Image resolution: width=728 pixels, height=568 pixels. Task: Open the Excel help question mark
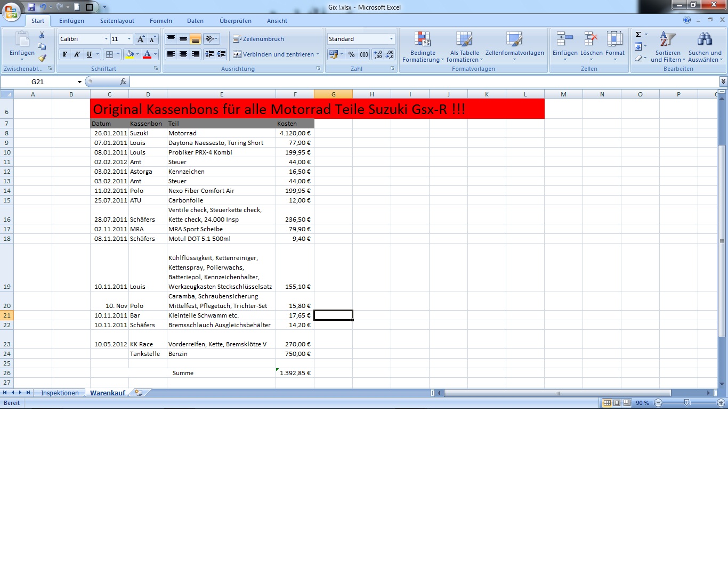tap(687, 20)
